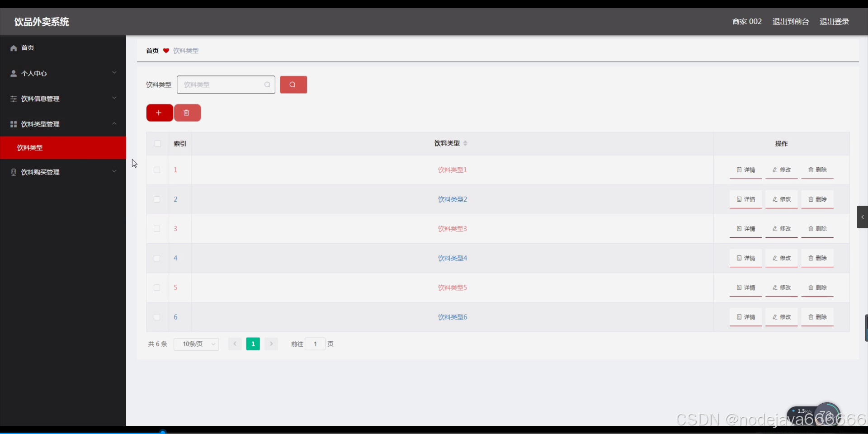Click the sort arrows in 饮料类型 column header
This screenshot has height=434, width=868.
465,143
